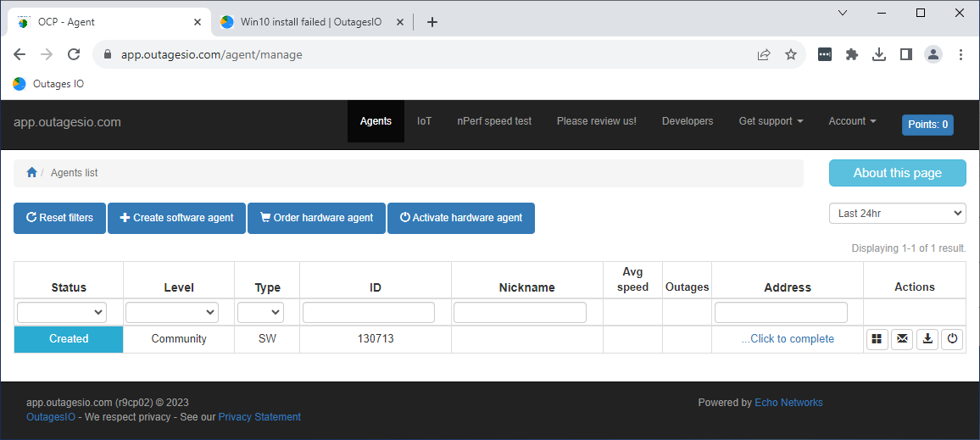
Task: Open Please review us! nav item
Action: 597,121
